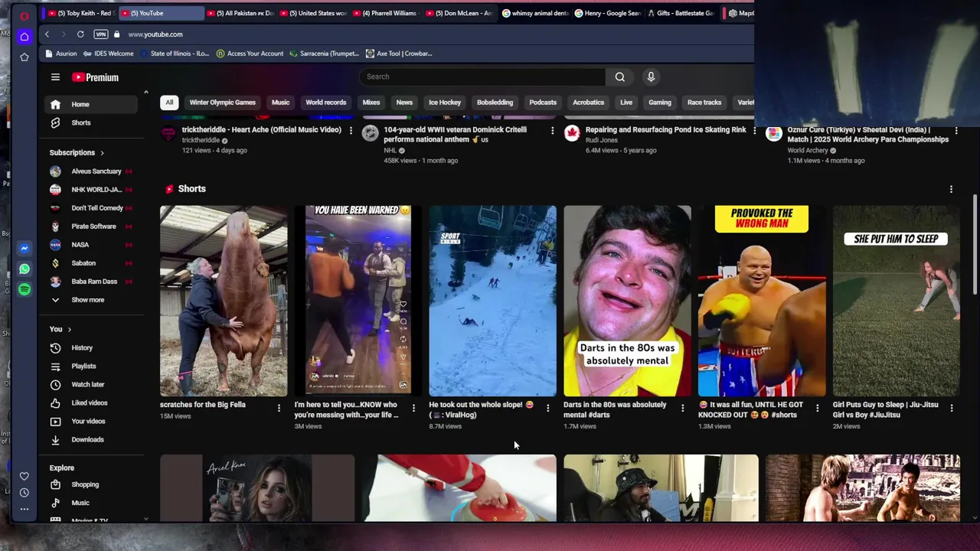Open more options for He took out the whole slope
The image size is (980, 551).
547,408
